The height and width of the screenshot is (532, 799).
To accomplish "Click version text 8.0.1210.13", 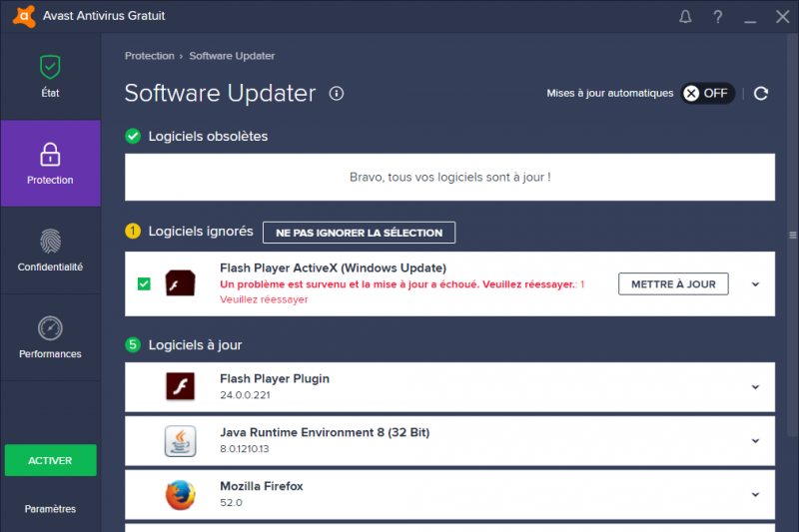I will (x=245, y=449).
